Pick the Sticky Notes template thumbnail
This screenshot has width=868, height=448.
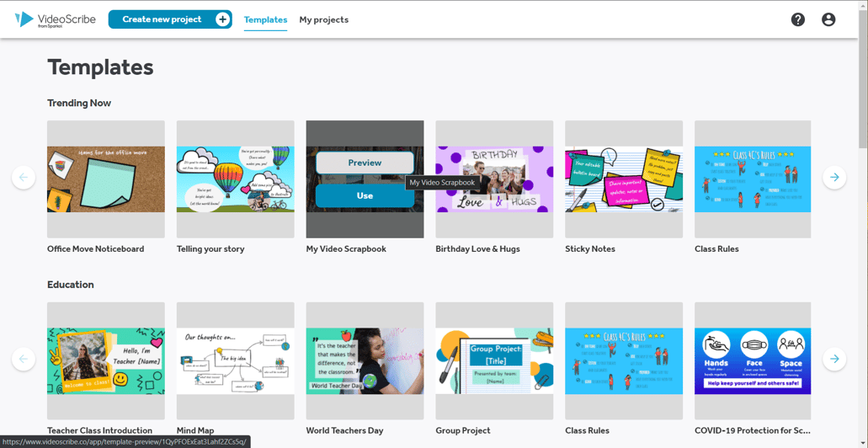tap(623, 179)
